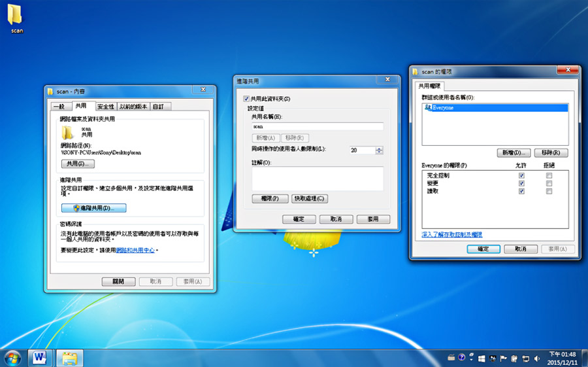Click Close (關閉) in scan properties

pos(118,281)
